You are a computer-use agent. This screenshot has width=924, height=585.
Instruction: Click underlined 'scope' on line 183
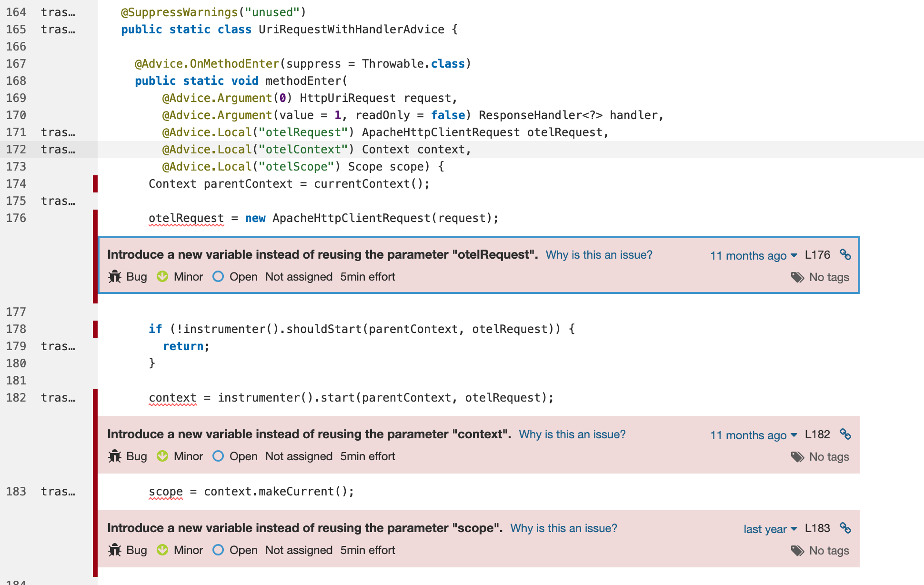[x=166, y=492]
